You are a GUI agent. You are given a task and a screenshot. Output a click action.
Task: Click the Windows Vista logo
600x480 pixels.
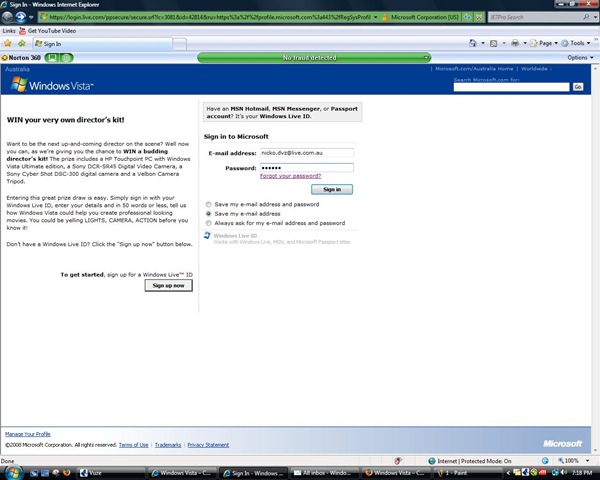[52, 85]
